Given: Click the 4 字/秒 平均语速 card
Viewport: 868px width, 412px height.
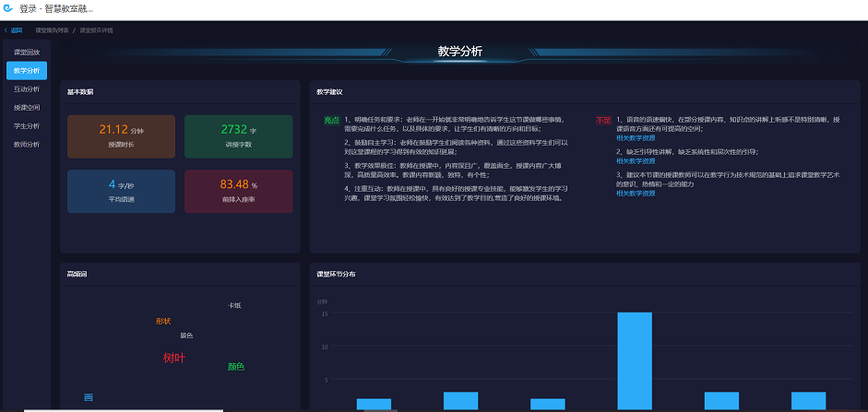Looking at the screenshot, I should 121,191.
